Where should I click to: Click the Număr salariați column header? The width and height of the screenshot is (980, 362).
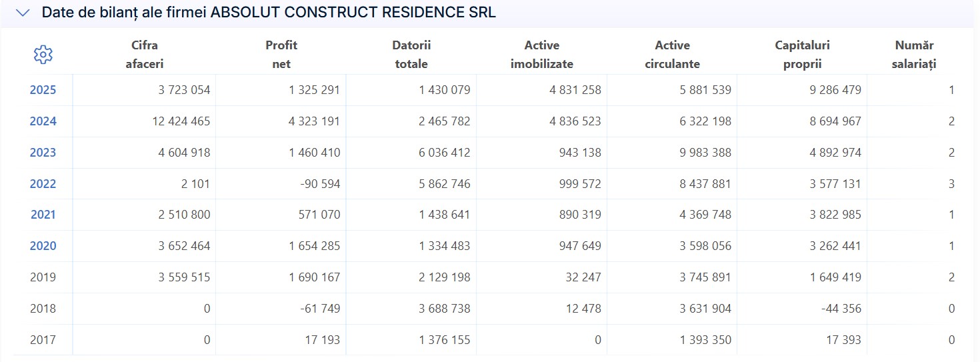click(x=915, y=55)
